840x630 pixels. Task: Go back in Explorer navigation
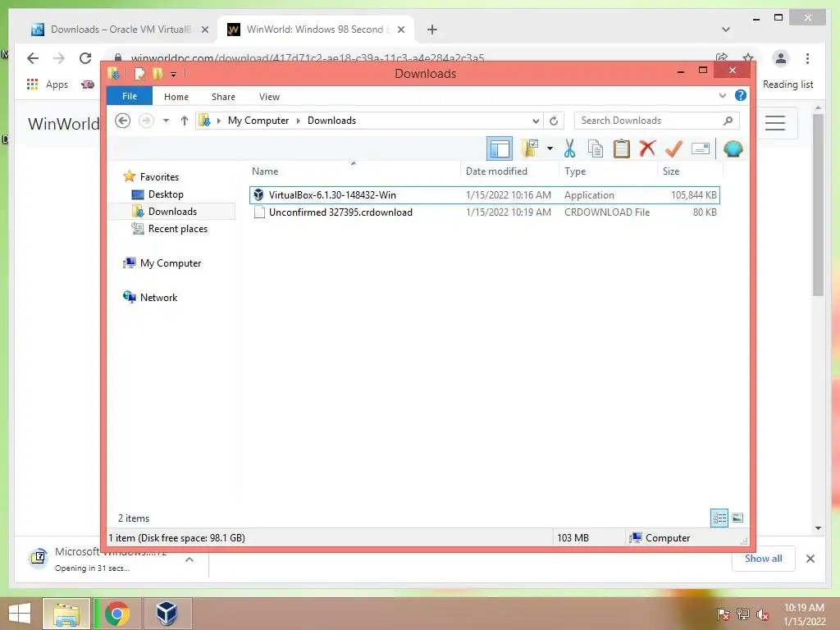(123, 121)
